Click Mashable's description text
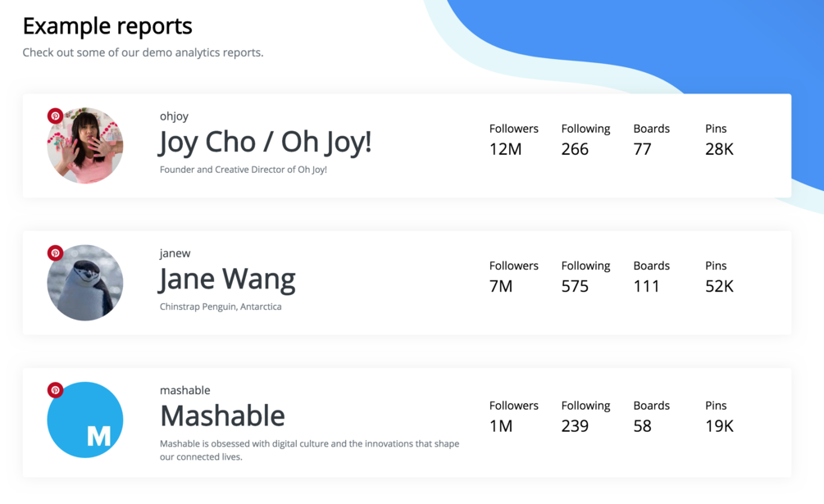The height and width of the screenshot is (504, 824). [x=309, y=450]
